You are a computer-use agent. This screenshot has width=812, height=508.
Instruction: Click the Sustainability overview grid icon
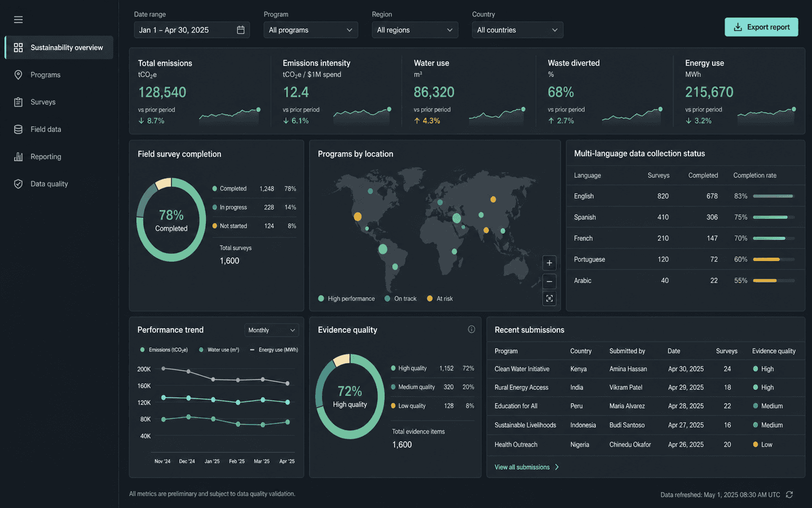pyautogui.click(x=18, y=47)
